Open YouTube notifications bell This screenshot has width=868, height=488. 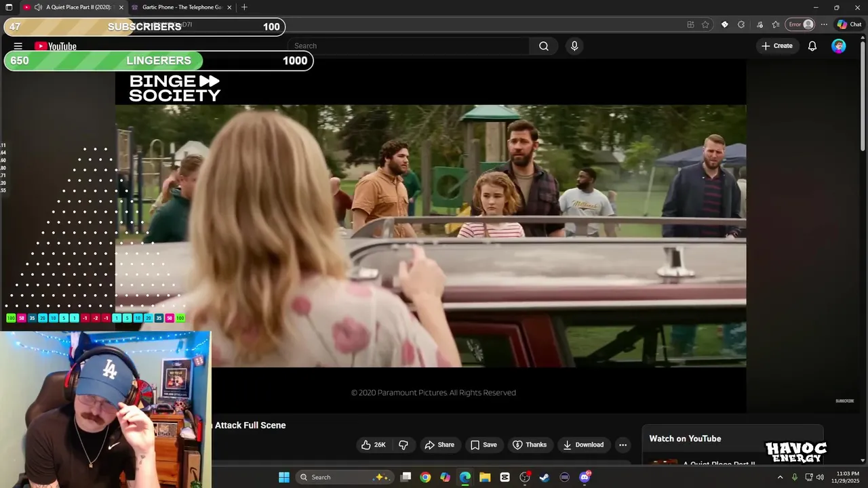coord(812,46)
